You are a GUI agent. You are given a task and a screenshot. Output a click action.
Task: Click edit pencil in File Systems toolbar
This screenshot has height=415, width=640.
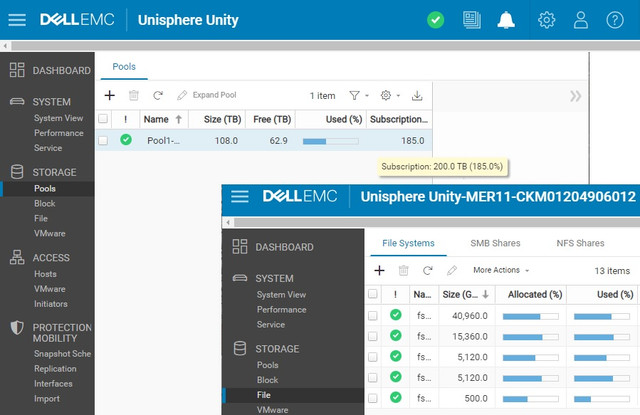pos(451,271)
